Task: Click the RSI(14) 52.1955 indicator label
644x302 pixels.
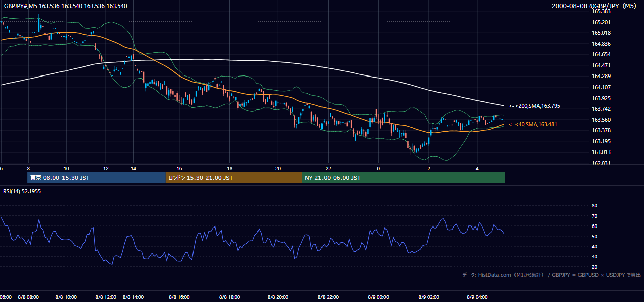Action: 22,191
